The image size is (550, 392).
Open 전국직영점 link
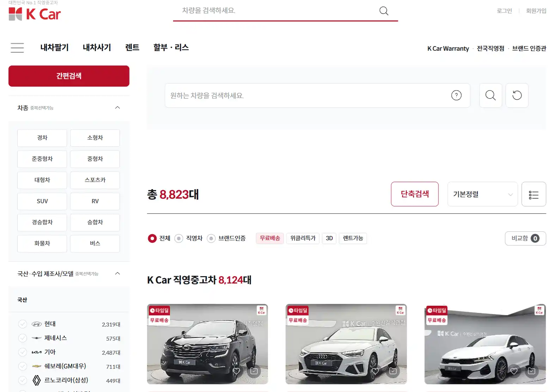tap(490, 49)
